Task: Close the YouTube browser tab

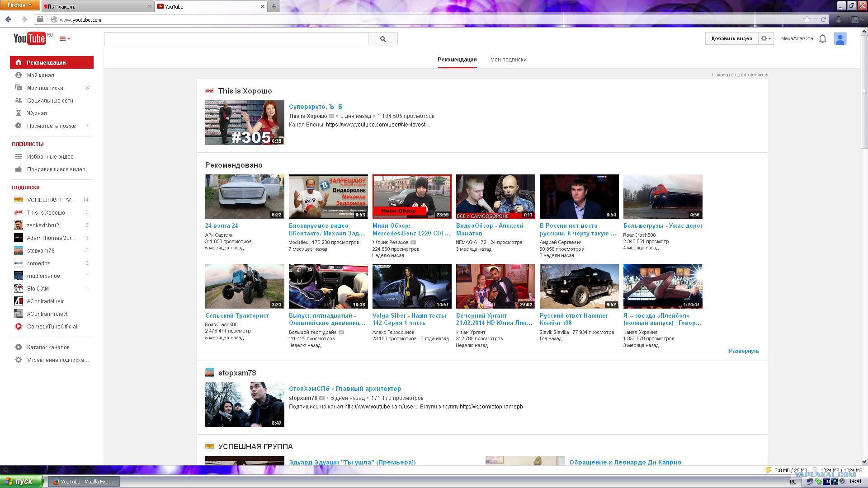Action: (x=262, y=6)
